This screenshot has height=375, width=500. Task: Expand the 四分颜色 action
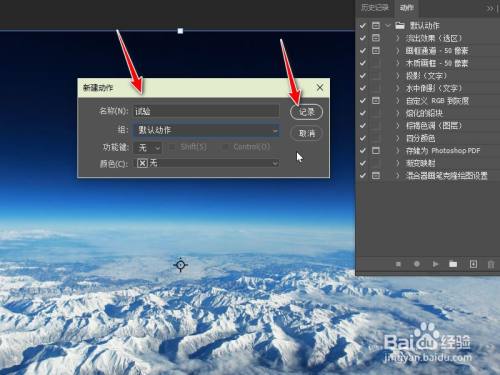click(397, 138)
